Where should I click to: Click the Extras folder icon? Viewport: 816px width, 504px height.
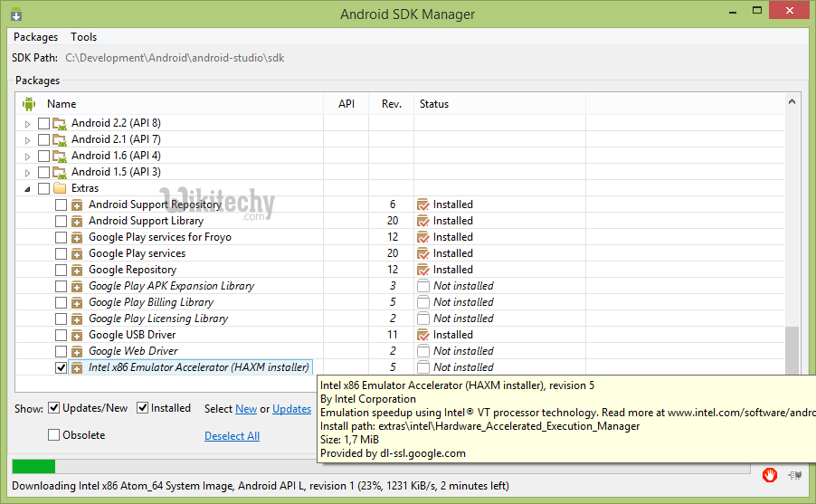61,188
